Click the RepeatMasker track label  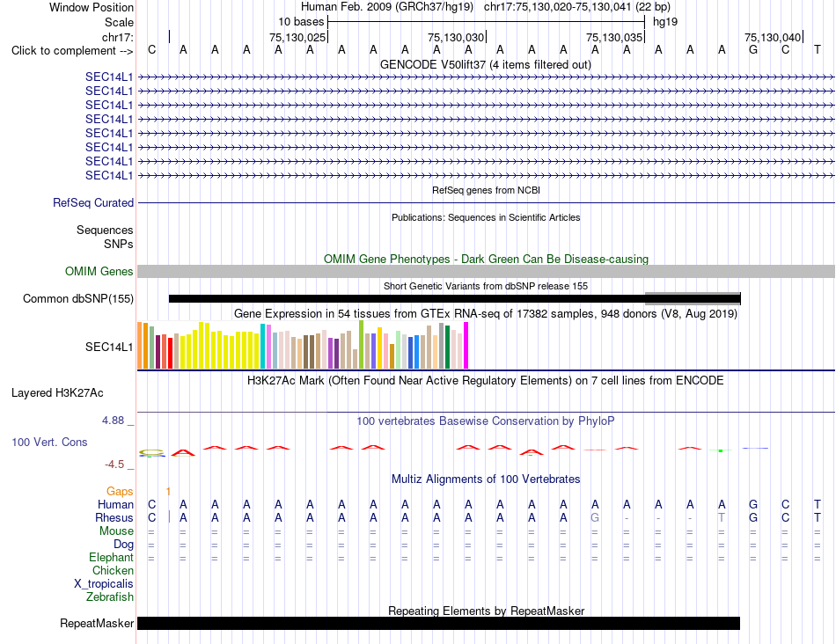[x=97, y=623]
